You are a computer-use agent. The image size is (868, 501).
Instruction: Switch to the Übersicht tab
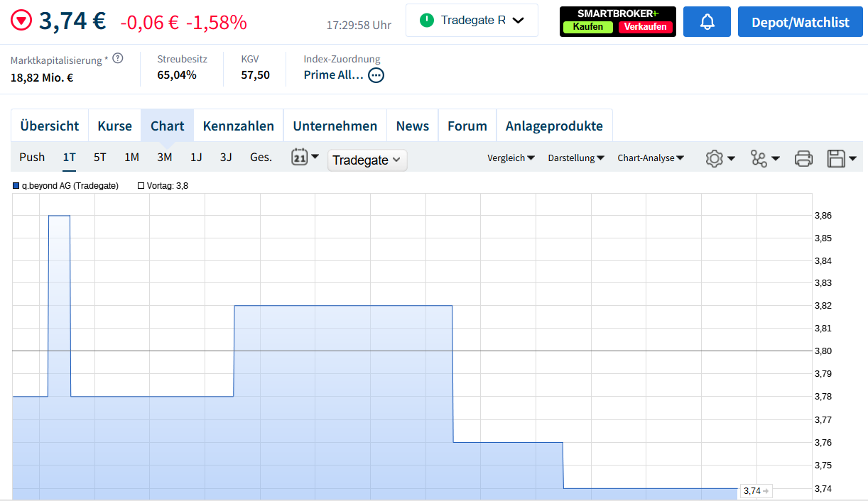point(50,126)
